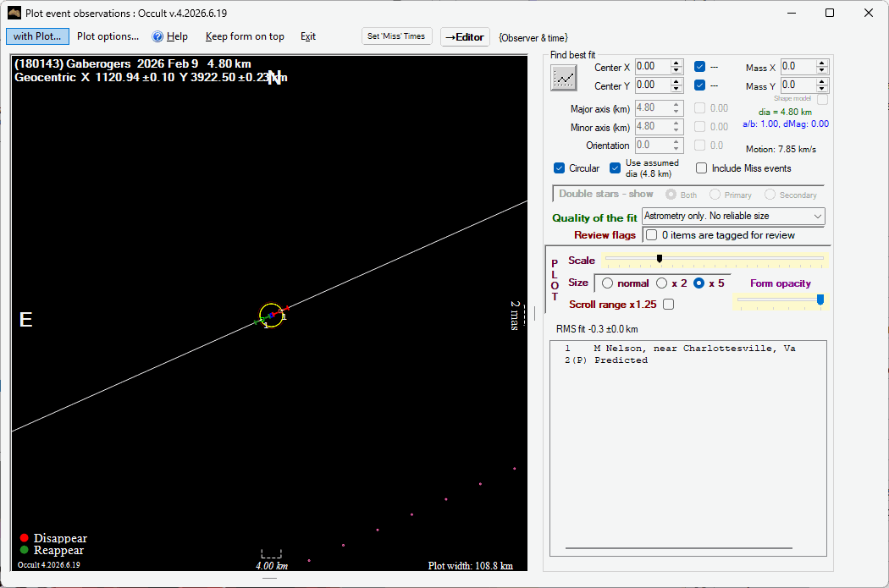
Task: Click the green Reappear legend entry
Action: (52, 550)
